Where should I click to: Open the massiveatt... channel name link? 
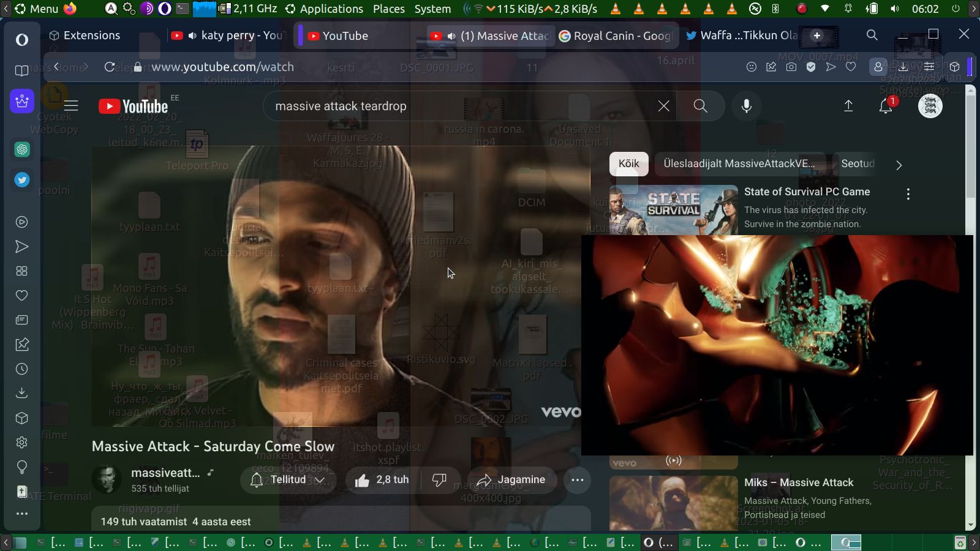(x=165, y=473)
